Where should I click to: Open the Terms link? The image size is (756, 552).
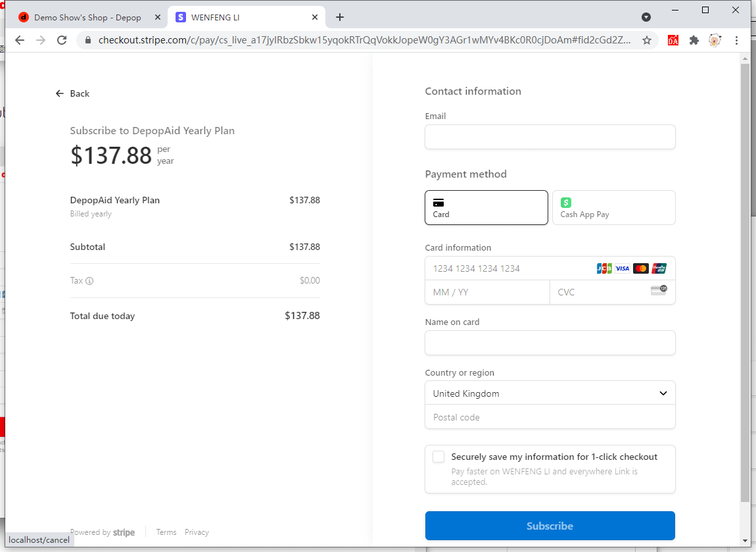click(166, 532)
